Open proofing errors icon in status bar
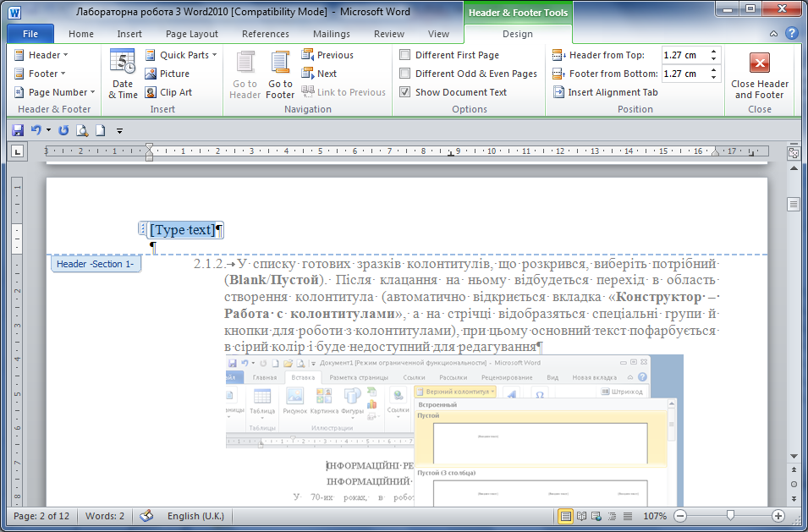 click(147, 516)
